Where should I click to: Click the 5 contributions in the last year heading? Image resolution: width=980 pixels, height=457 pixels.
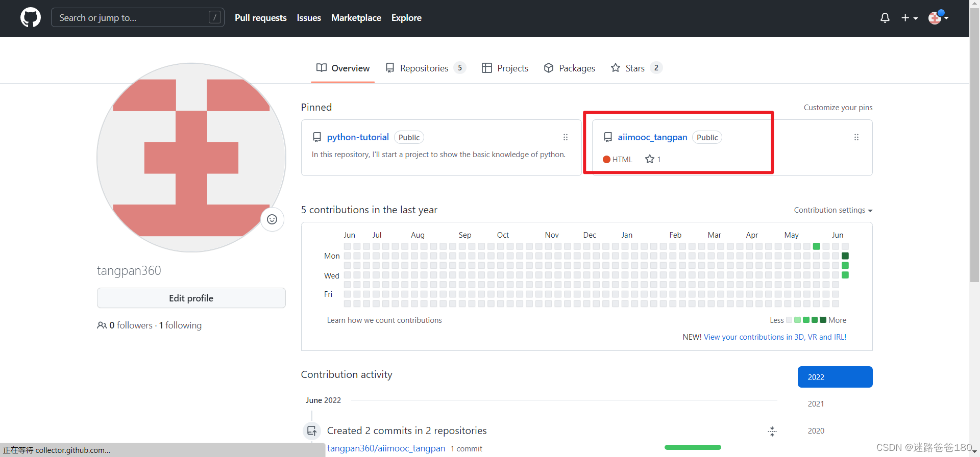point(369,210)
